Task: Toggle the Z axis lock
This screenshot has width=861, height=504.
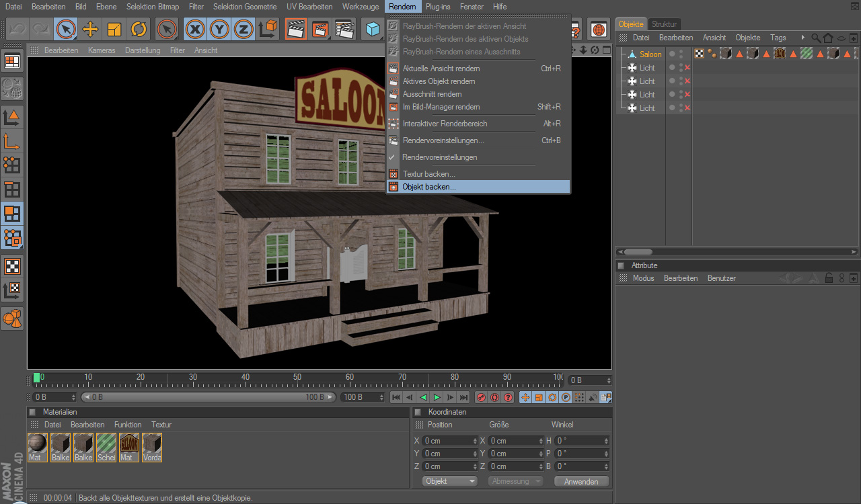Action: click(x=244, y=29)
